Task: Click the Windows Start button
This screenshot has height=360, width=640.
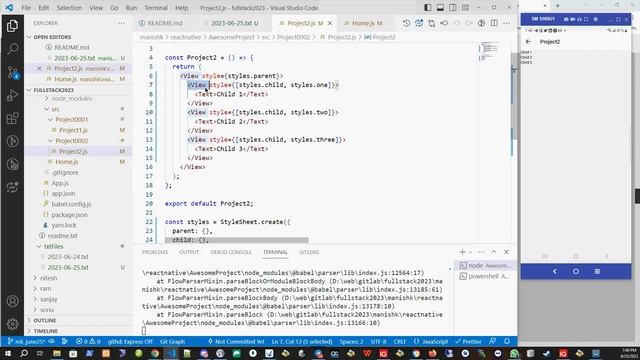Action: point(7,353)
